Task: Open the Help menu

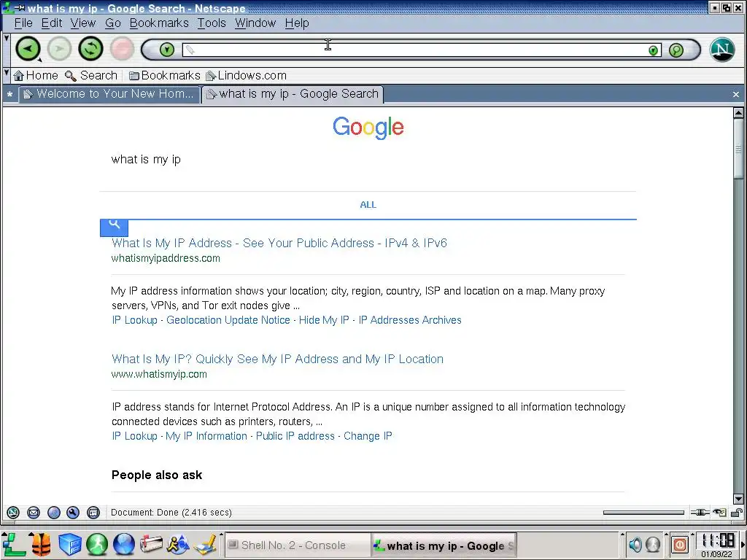Action: coord(297,23)
